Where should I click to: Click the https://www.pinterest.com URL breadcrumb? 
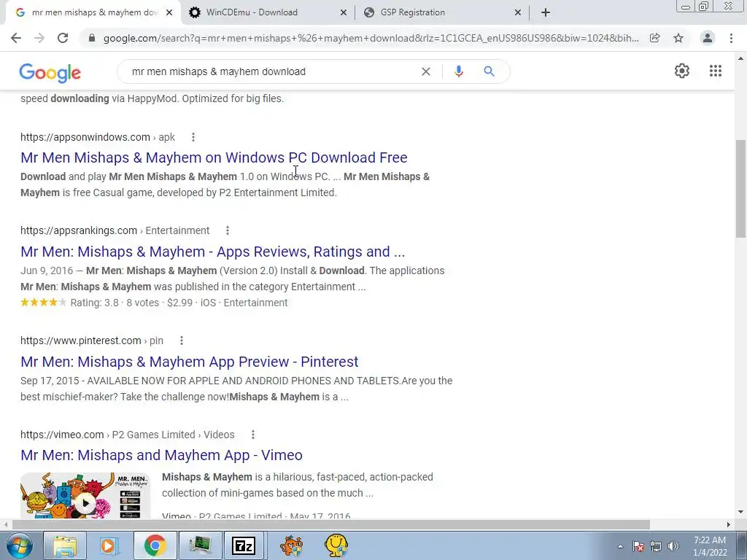point(92,341)
